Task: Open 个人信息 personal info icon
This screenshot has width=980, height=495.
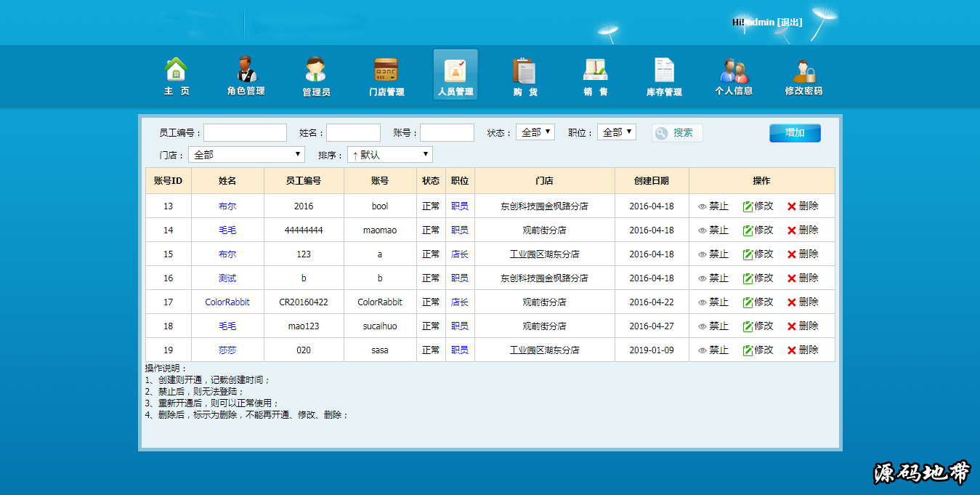Action: 734,76
